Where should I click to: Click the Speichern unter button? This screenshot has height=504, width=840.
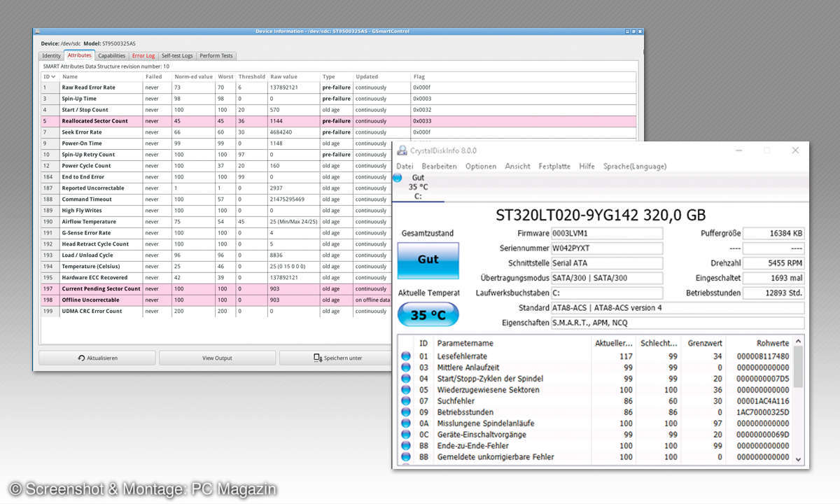pos(337,358)
